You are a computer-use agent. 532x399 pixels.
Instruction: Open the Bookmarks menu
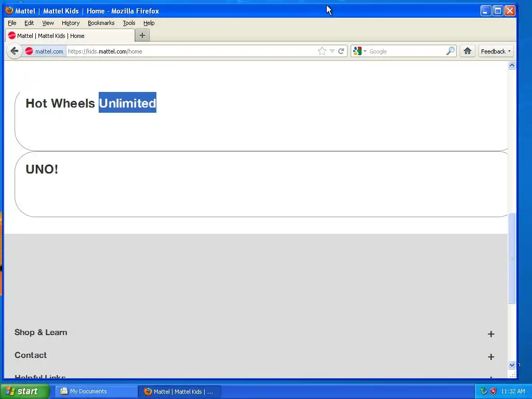coord(101,23)
